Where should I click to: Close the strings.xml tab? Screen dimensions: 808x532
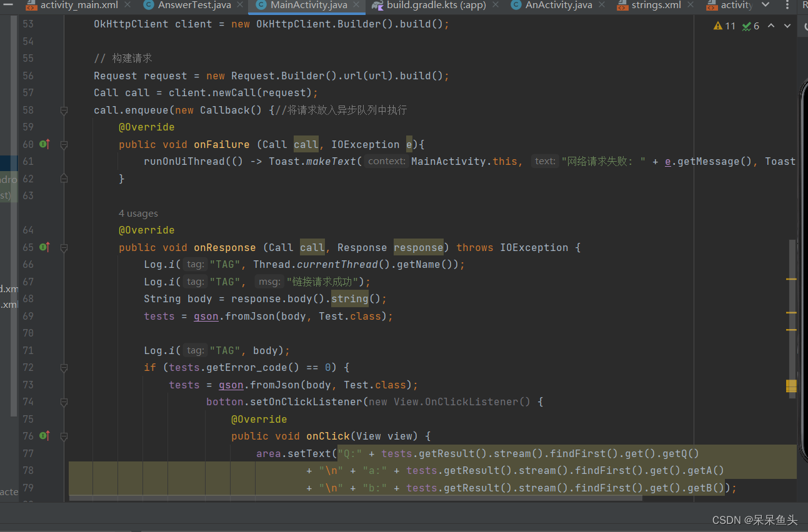(x=691, y=5)
